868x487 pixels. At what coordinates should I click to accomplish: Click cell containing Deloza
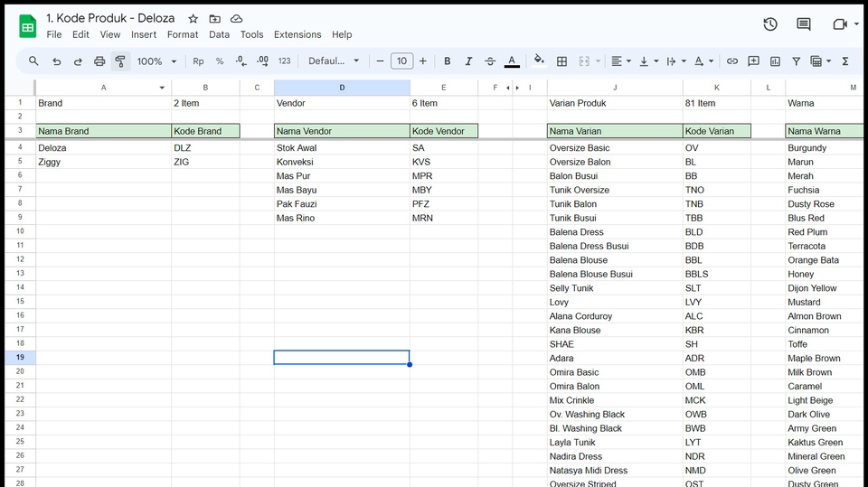(103, 148)
